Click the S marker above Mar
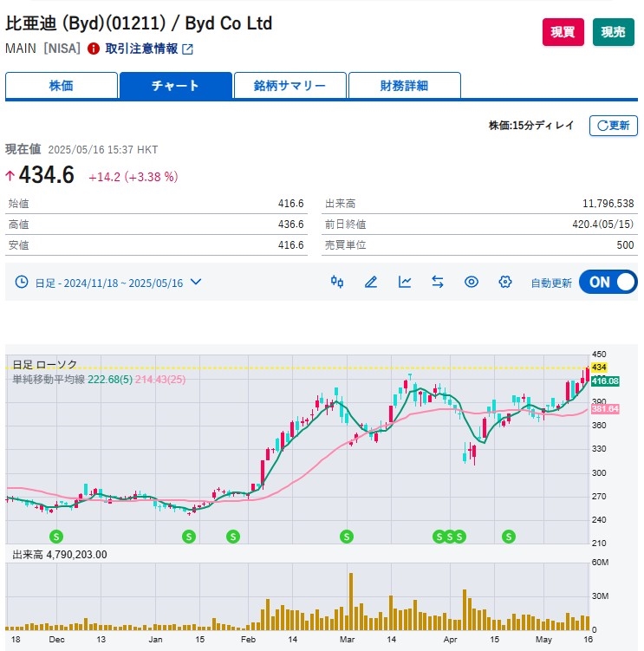The image size is (644, 651). tap(347, 537)
